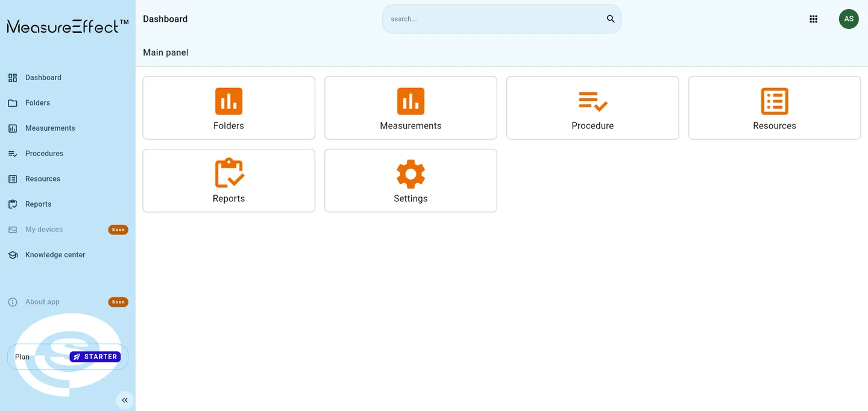Click the search magnifier icon
The width and height of the screenshot is (868, 411).
point(611,19)
